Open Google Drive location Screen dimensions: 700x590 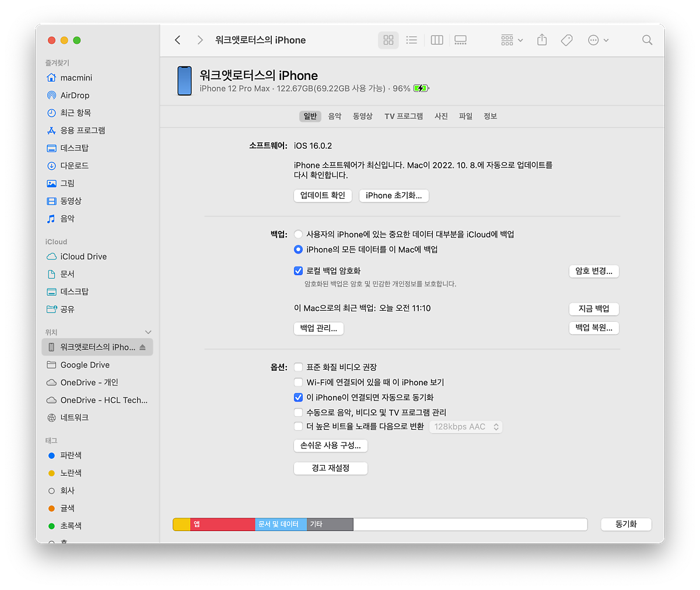(x=85, y=365)
